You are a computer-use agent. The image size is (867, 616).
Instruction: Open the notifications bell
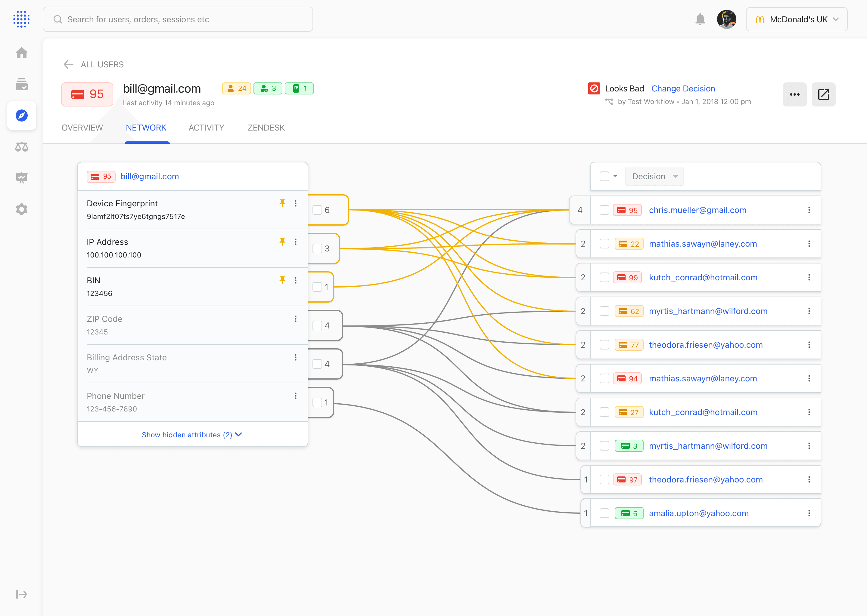click(x=700, y=19)
